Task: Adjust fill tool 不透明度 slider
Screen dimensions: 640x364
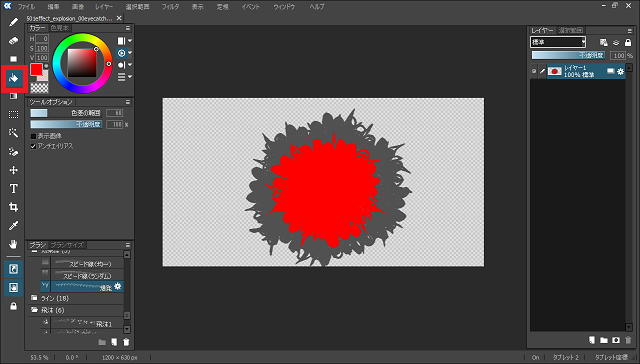Action: click(x=66, y=124)
